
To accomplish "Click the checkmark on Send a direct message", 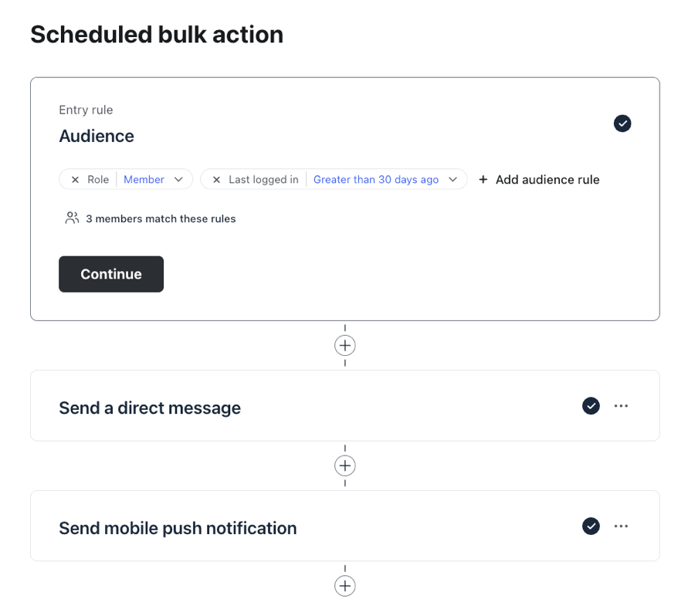I will point(591,406).
